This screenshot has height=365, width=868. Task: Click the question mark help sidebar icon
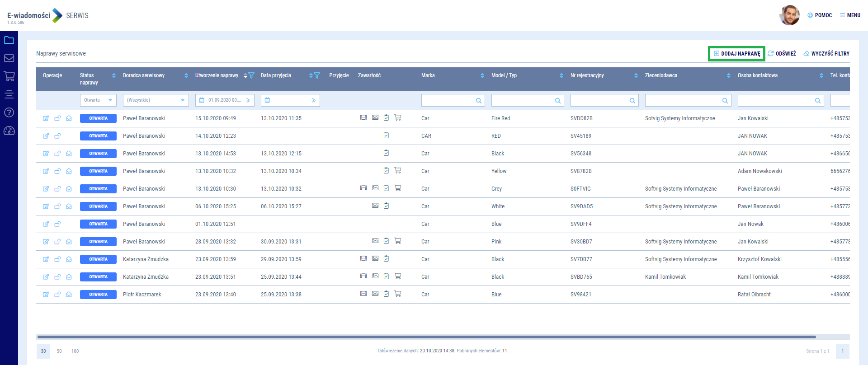coord(9,112)
